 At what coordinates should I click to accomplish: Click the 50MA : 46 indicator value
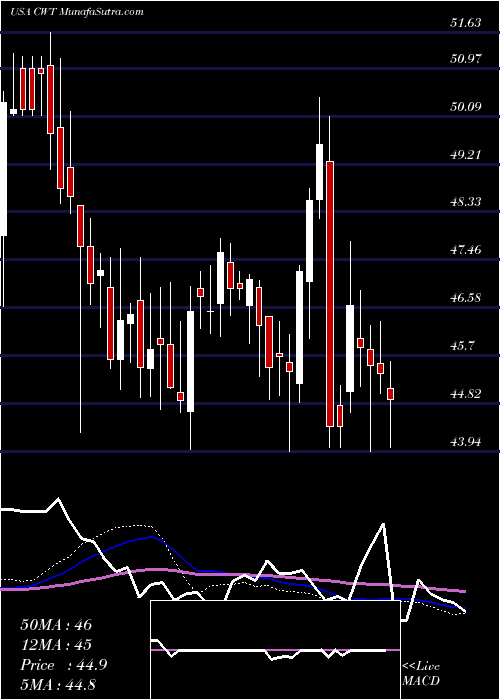pyautogui.click(x=56, y=625)
